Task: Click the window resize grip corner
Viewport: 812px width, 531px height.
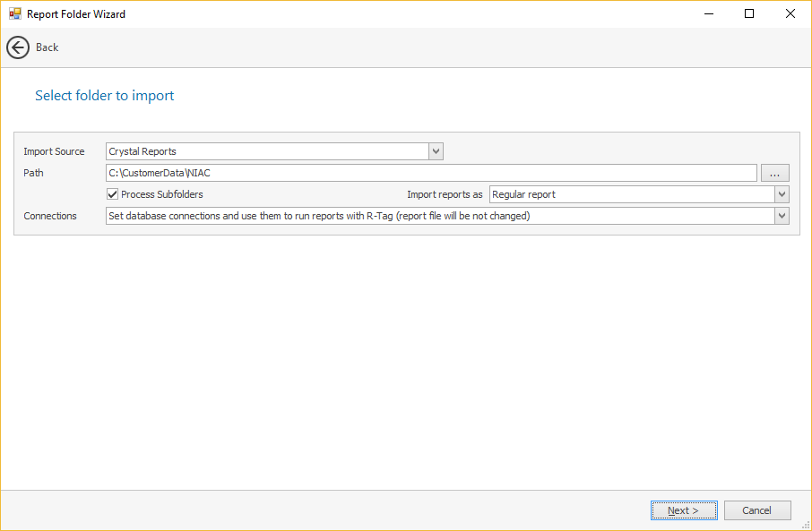Action: [x=805, y=525]
